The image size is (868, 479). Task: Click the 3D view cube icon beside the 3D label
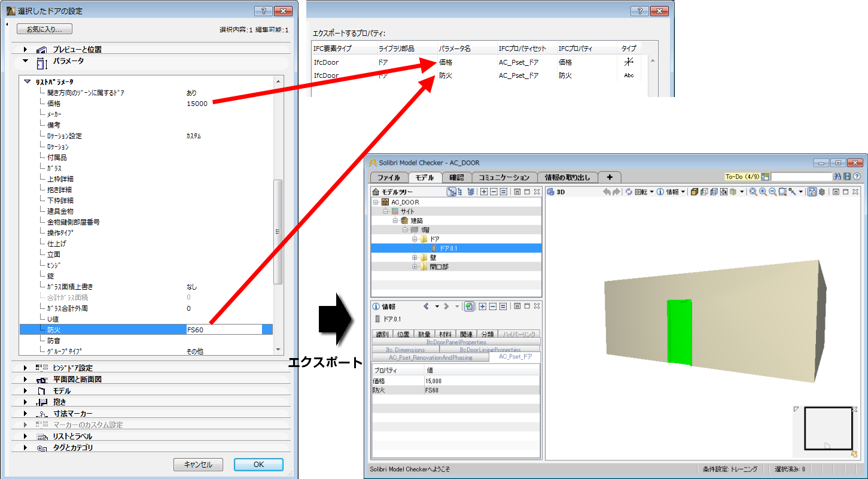[x=550, y=192]
